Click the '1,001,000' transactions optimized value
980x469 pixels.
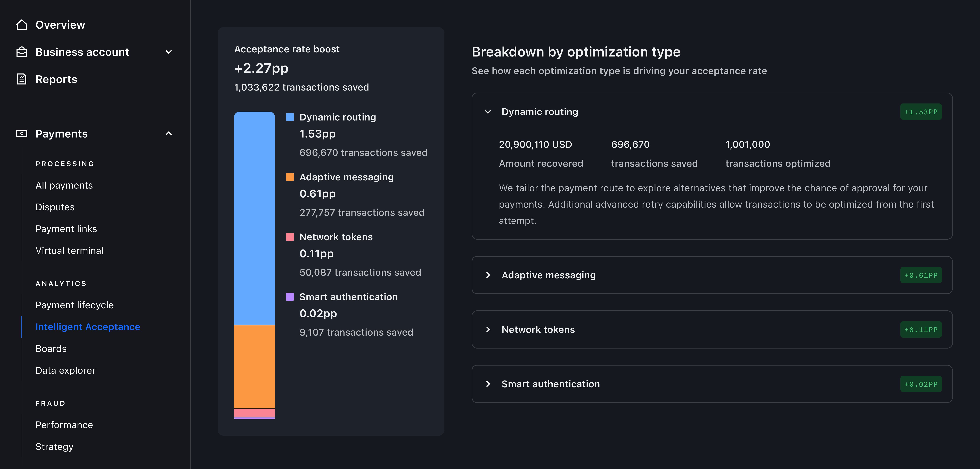tap(748, 144)
